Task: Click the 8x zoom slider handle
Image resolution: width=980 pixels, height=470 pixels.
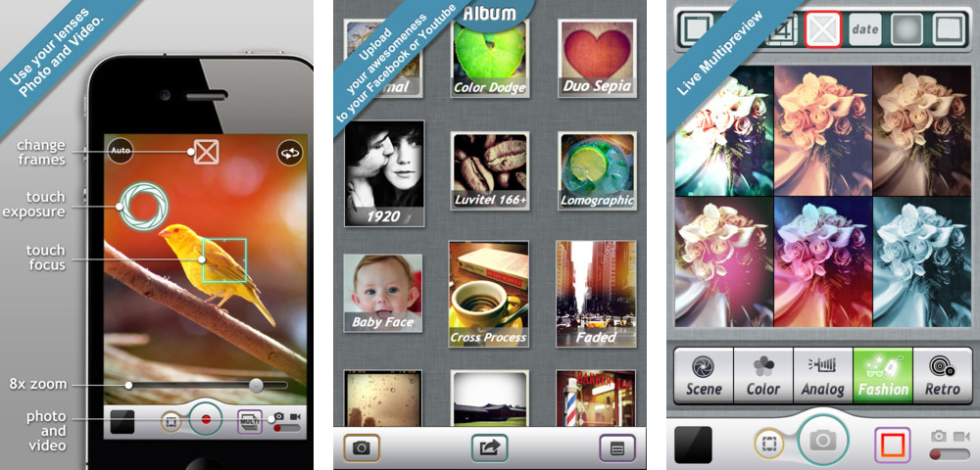Action: pyautogui.click(x=256, y=386)
